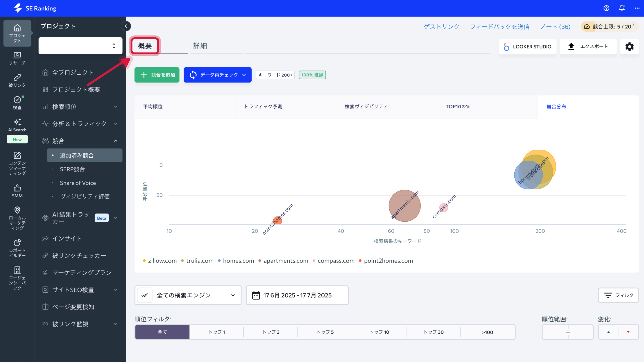The height and width of the screenshot is (362, 644).
Task: Click the apartments.com bubble in chart
Action: coord(404,206)
